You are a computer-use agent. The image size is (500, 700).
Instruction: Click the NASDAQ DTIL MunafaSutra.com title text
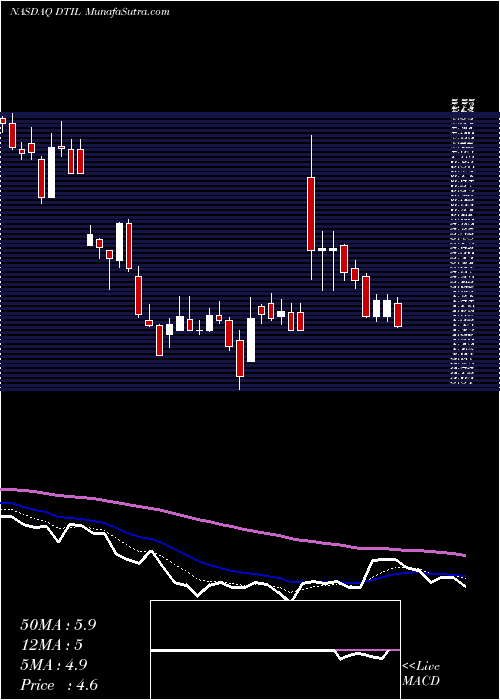(x=90, y=12)
